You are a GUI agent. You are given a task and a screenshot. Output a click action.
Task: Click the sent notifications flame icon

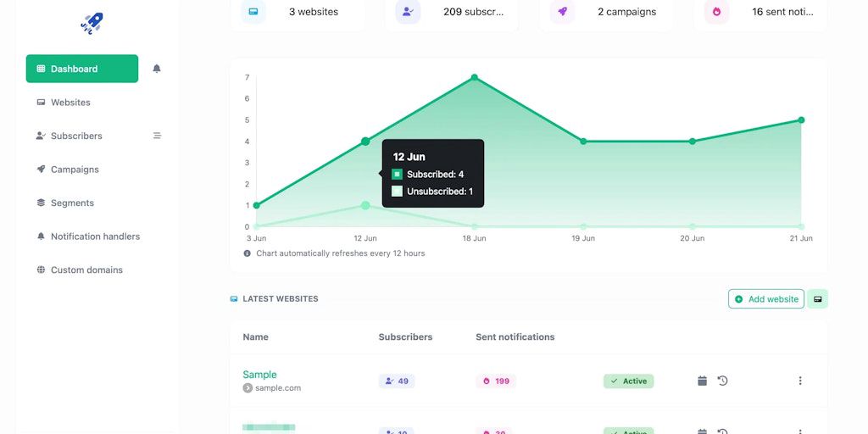click(716, 12)
